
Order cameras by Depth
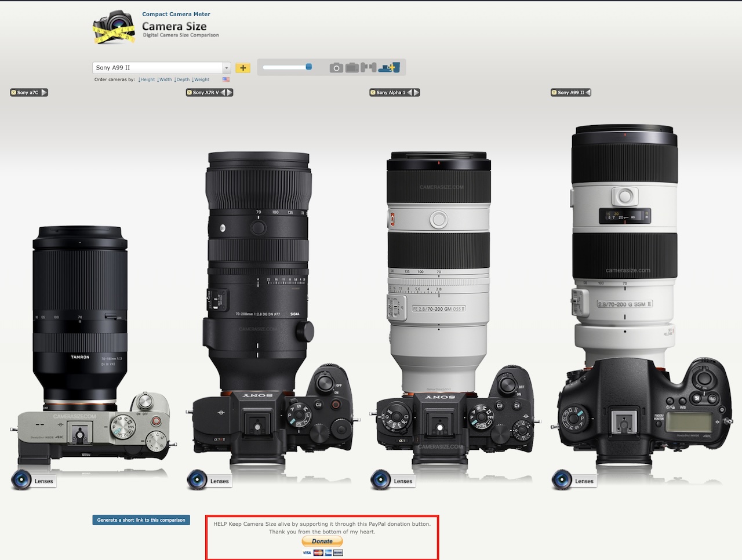coord(182,79)
